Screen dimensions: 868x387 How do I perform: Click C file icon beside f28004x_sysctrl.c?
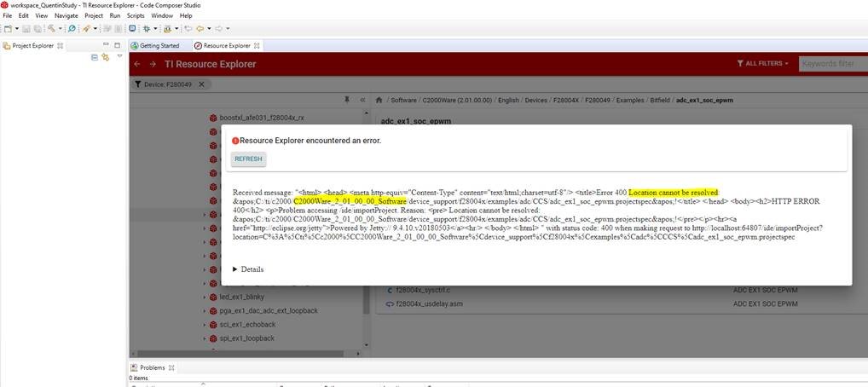point(389,290)
